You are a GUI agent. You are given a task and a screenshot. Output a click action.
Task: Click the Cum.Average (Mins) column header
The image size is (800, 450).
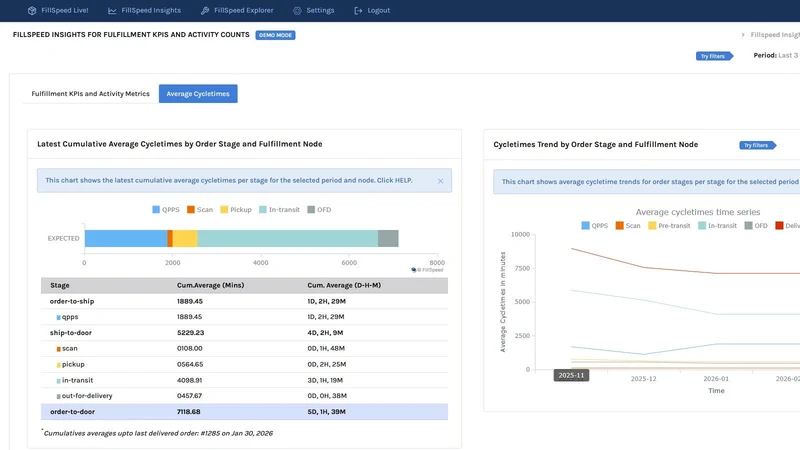(210, 285)
